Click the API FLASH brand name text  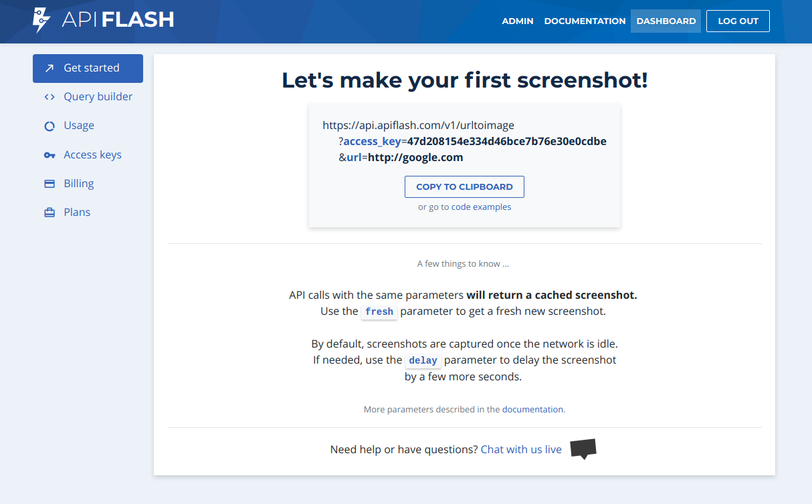(x=118, y=20)
